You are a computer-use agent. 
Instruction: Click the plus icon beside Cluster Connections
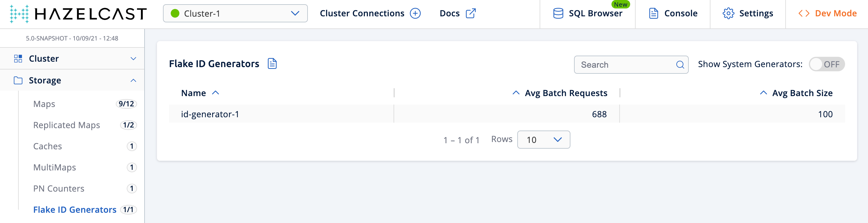click(415, 14)
